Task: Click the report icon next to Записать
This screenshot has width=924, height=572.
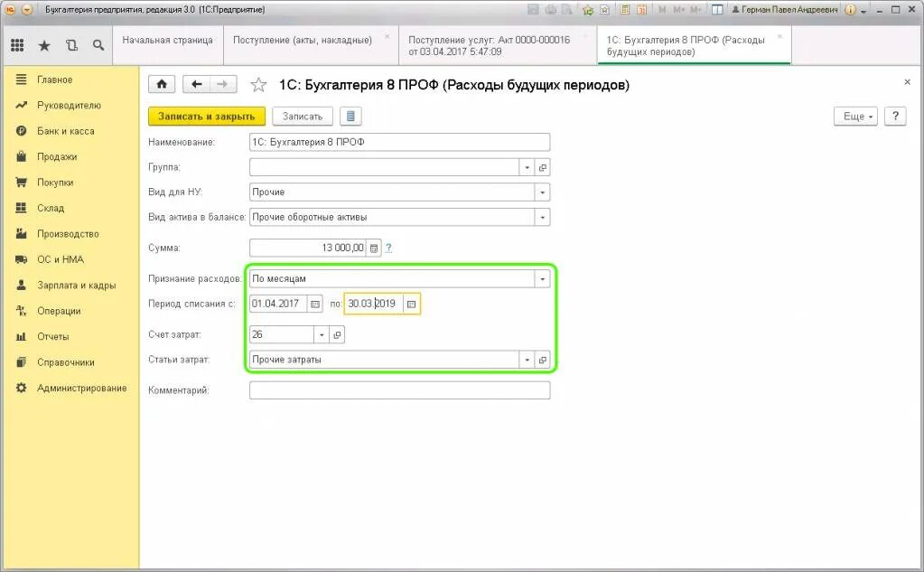Action: [x=350, y=117]
